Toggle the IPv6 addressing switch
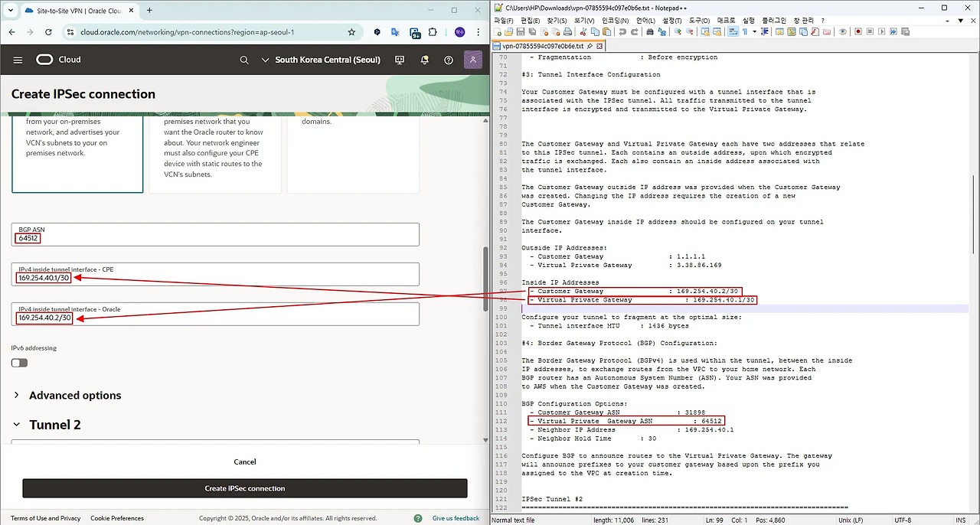980x525 pixels. click(20, 363)
